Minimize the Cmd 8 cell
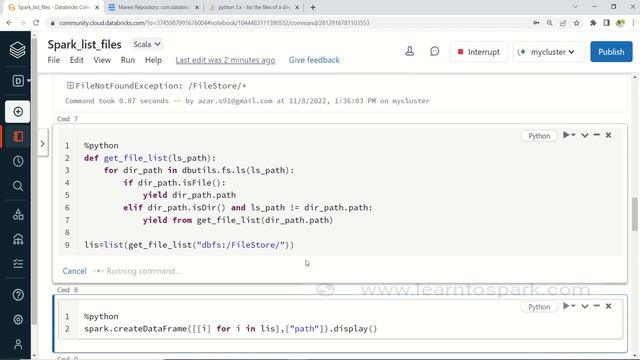 point(597,306)
